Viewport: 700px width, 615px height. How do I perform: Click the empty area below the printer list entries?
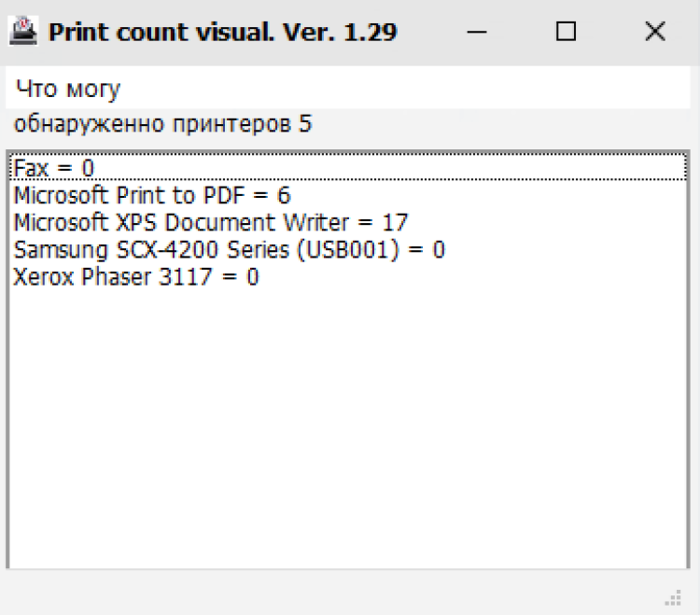click(348, 428)
